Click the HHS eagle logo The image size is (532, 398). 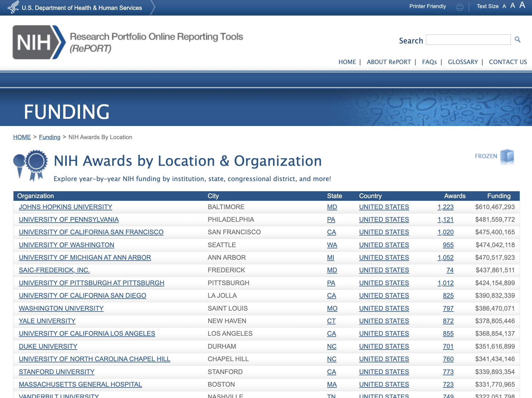pos(13,7)
